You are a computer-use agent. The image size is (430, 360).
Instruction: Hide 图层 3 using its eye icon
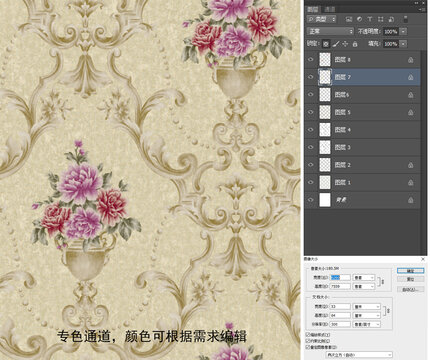pos(311,147)
